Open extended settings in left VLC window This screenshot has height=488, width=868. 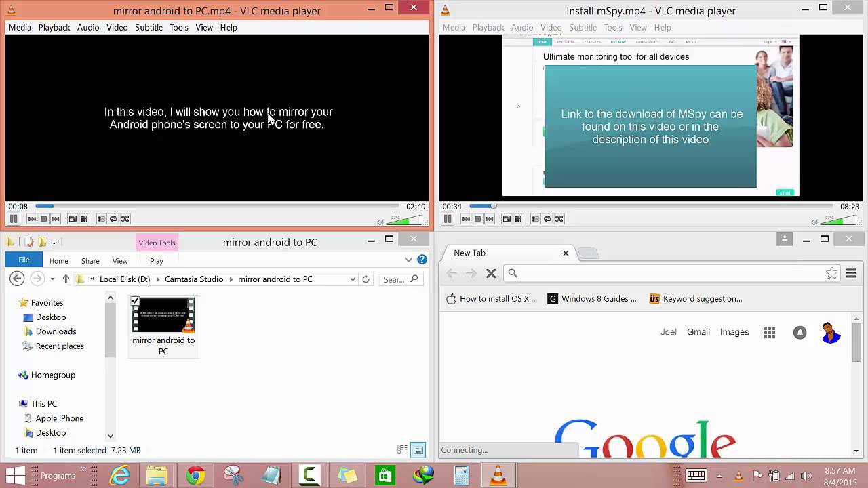coord(84,219)
